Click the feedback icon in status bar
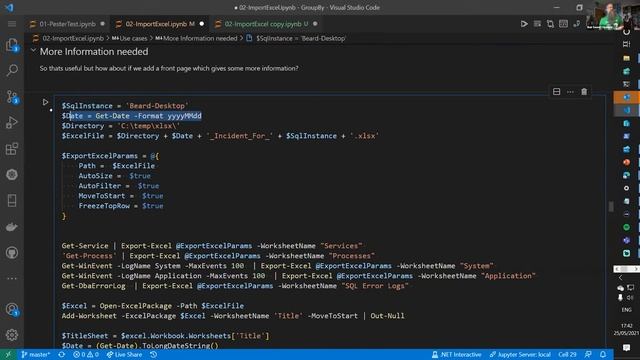Image resolution: width=640 pixels, height=360 pixels. coord(588,354)
